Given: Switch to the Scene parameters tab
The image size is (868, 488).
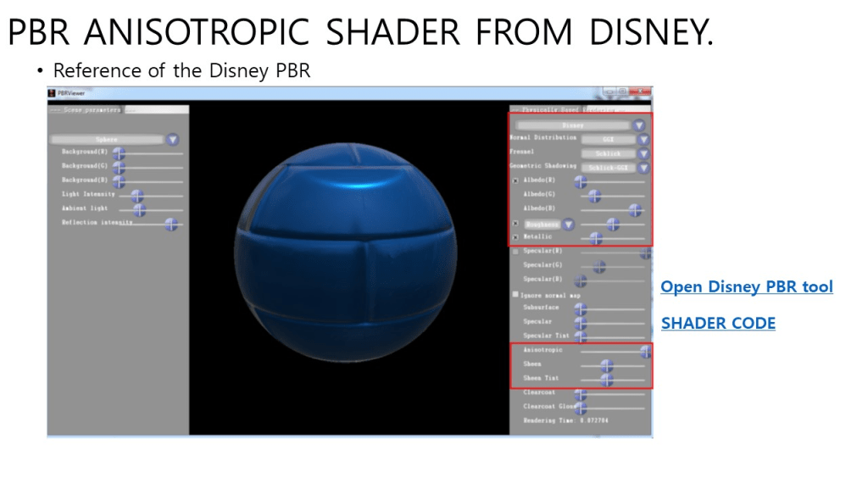Looking at the screenshot, I should point(85,110).
